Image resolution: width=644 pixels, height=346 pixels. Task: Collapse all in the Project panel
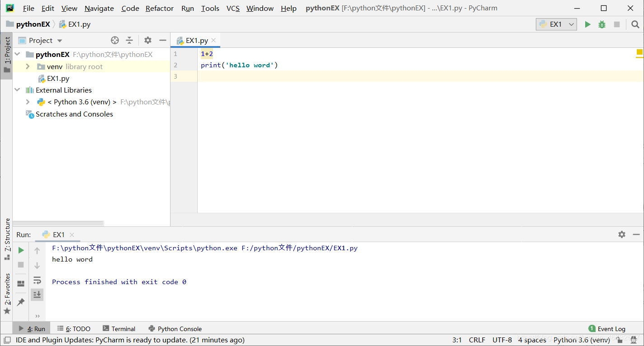[129, 40]
